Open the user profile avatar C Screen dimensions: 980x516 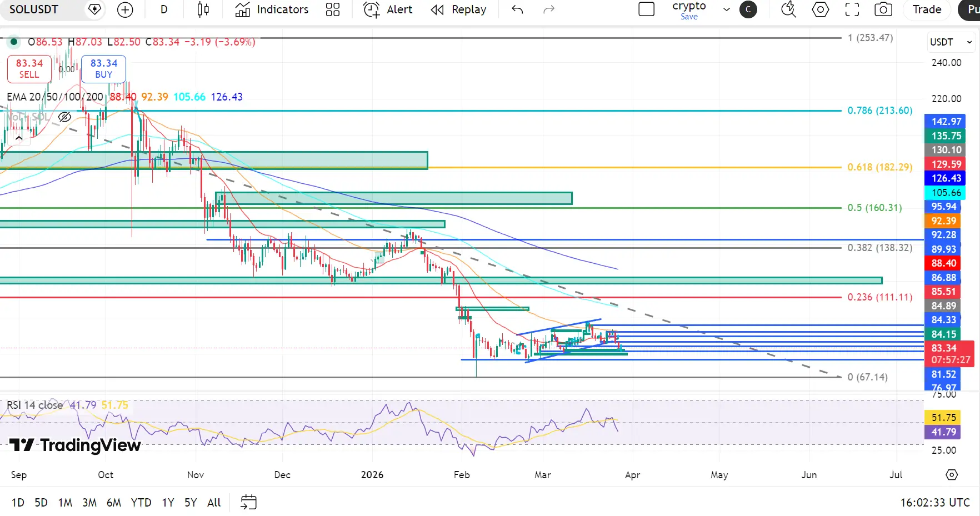point(748,9)
